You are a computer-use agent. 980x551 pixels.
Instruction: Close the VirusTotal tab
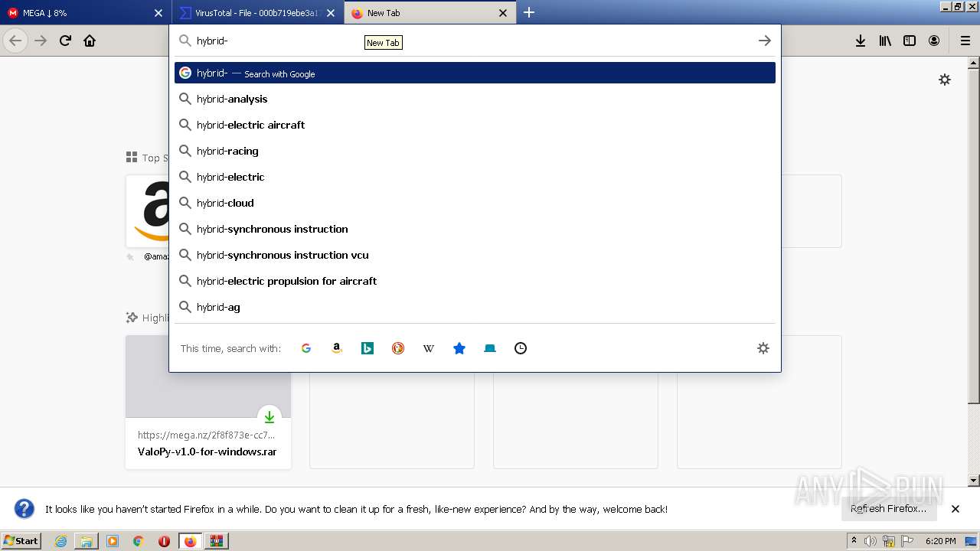click(331, 13)
